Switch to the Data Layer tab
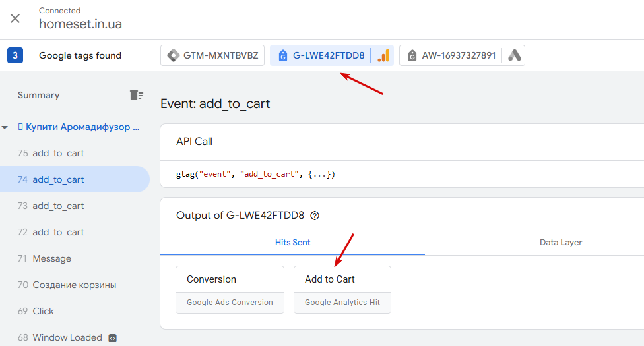The width and height of the screenshot is (644, 346). coord(561,242)
